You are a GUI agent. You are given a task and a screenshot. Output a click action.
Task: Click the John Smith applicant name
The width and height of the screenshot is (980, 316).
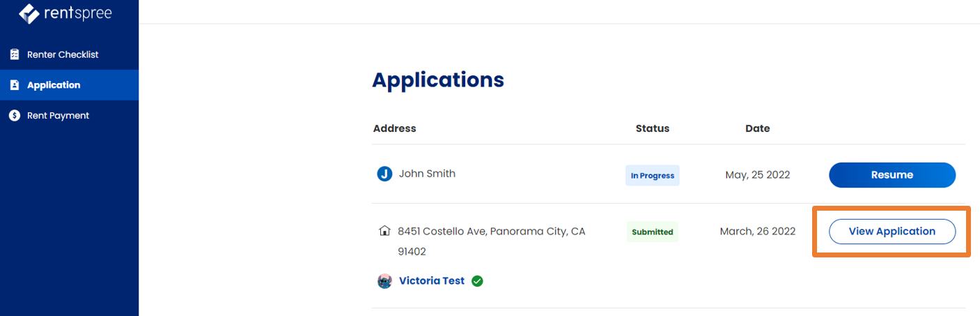[427, 174]
